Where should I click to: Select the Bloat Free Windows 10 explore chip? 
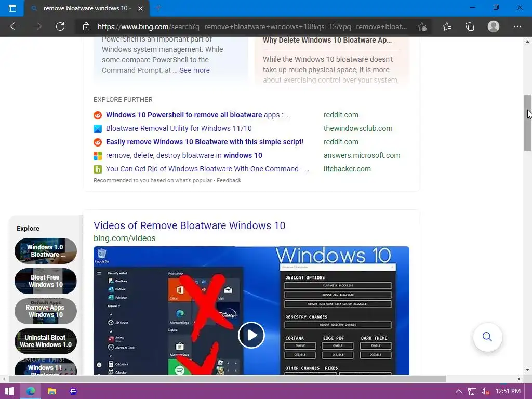pyautogui.click(x=46, y=281)
